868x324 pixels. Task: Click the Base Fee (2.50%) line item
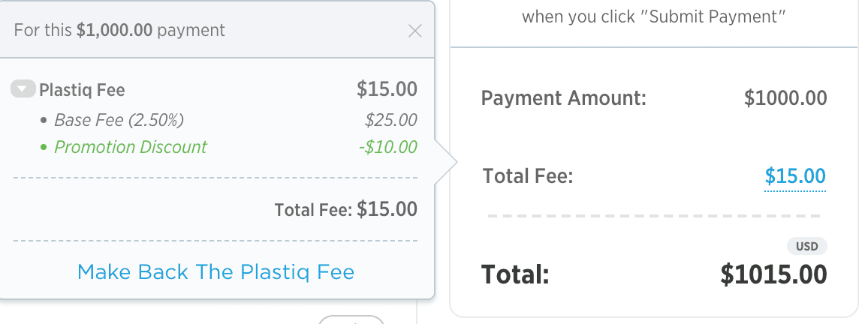119,120
